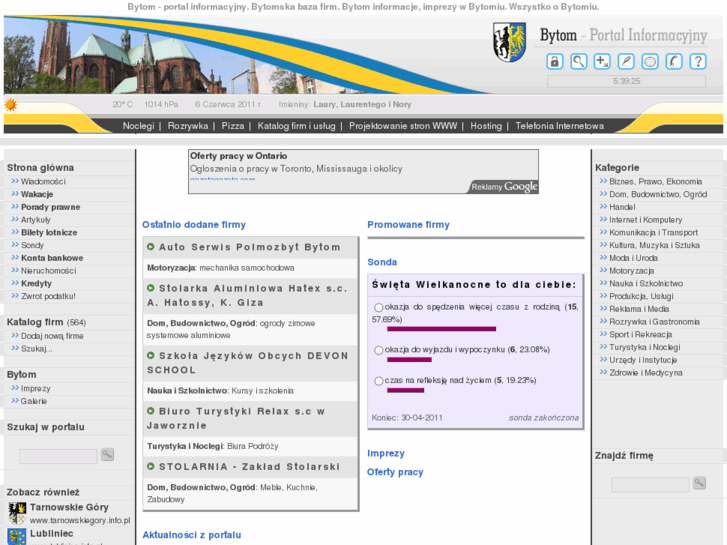Click green bullet beside STOLARNIA Zakład Stolarski

(151, 466)
